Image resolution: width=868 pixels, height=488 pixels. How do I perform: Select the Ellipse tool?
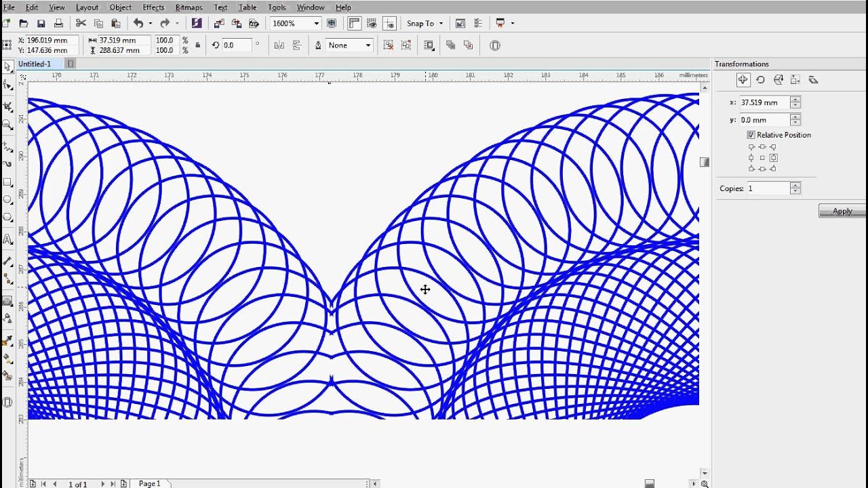point(7,200)
